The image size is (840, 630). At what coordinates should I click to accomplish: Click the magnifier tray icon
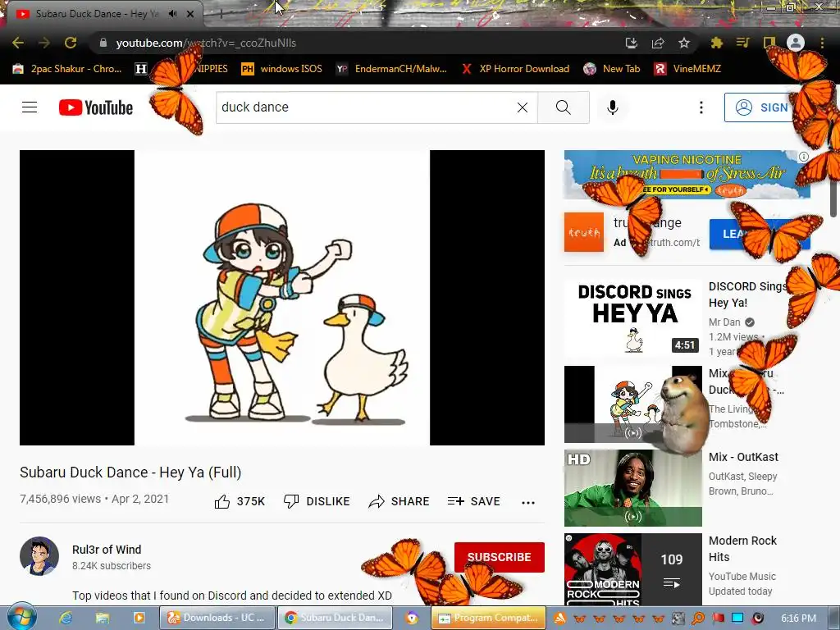click(x=698, y=619)
